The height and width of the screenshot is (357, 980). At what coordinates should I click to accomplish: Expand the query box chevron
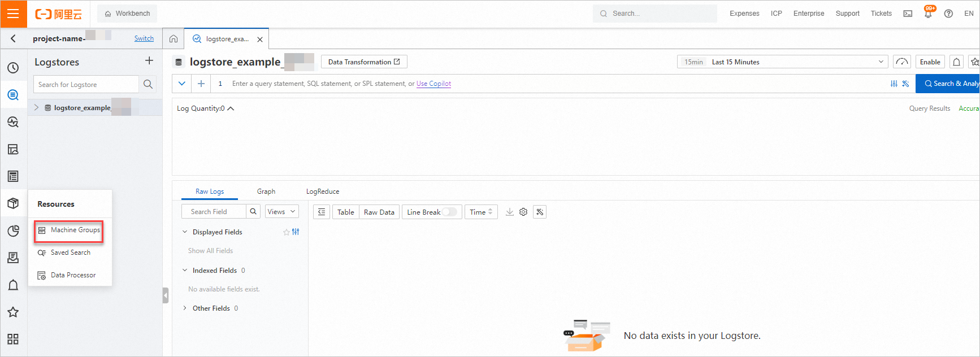(181, 84)
